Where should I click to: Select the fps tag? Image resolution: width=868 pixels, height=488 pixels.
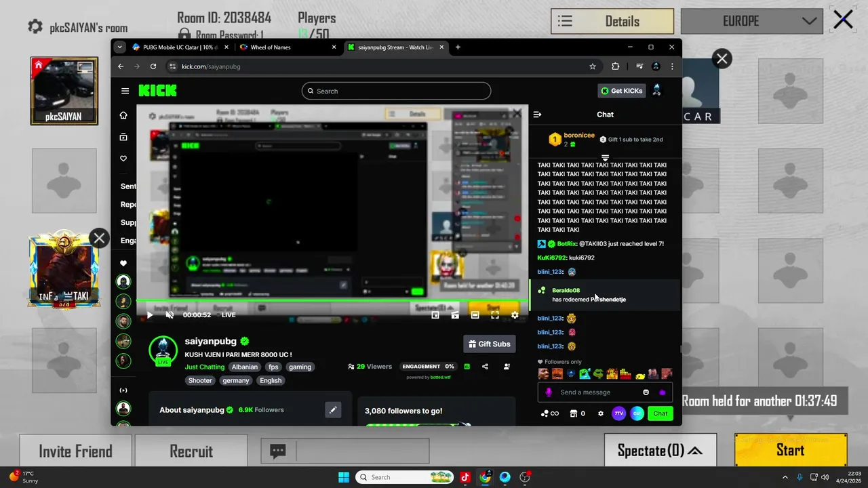click(273, 367)
